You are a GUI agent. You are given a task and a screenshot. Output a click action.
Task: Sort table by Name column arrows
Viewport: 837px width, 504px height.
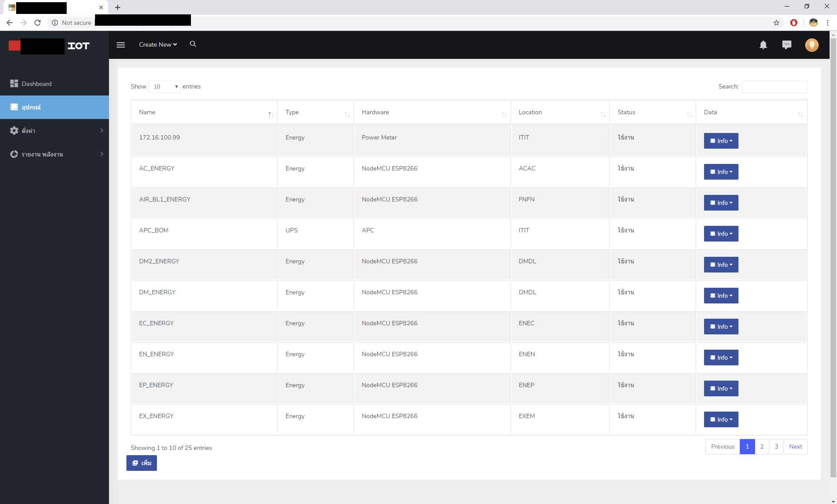271,114
